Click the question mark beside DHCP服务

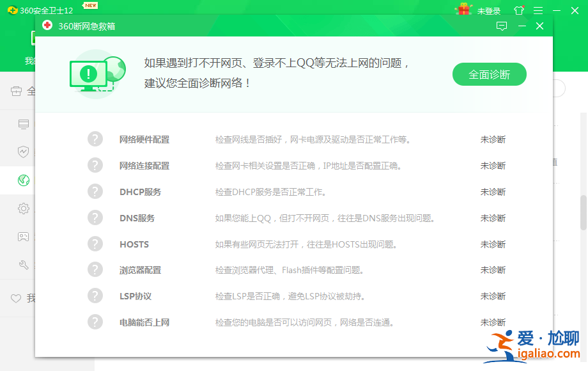[x=95, y=191]
